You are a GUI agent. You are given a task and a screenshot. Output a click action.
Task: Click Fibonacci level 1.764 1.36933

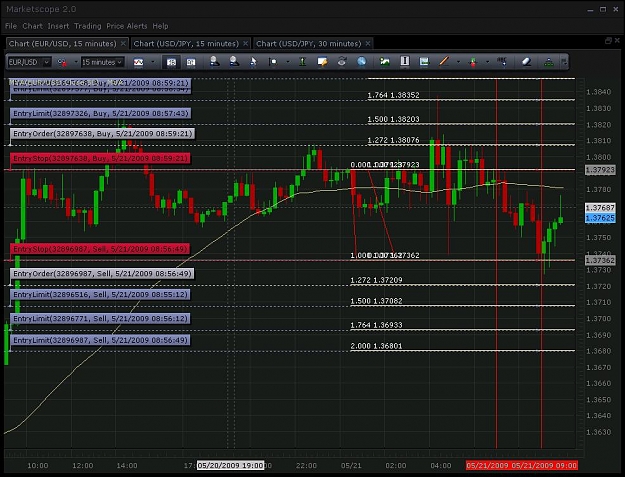[x=376, y=325]
